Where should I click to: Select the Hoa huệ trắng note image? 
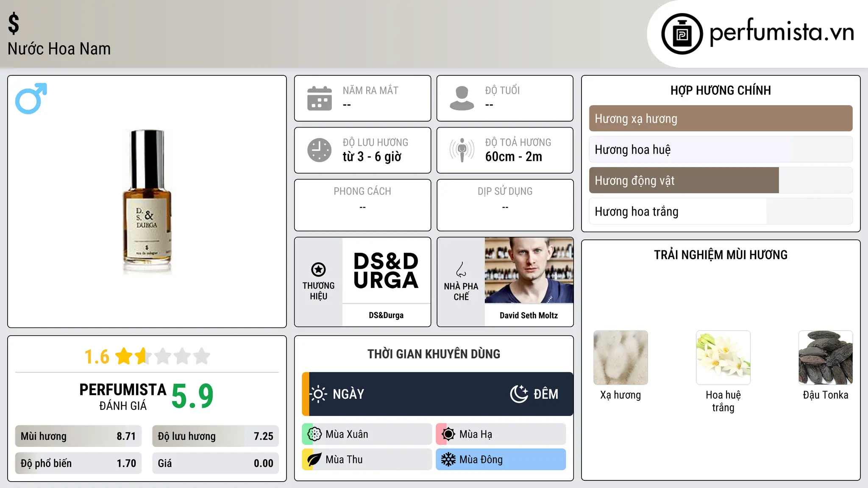click(x=723, y=358)
